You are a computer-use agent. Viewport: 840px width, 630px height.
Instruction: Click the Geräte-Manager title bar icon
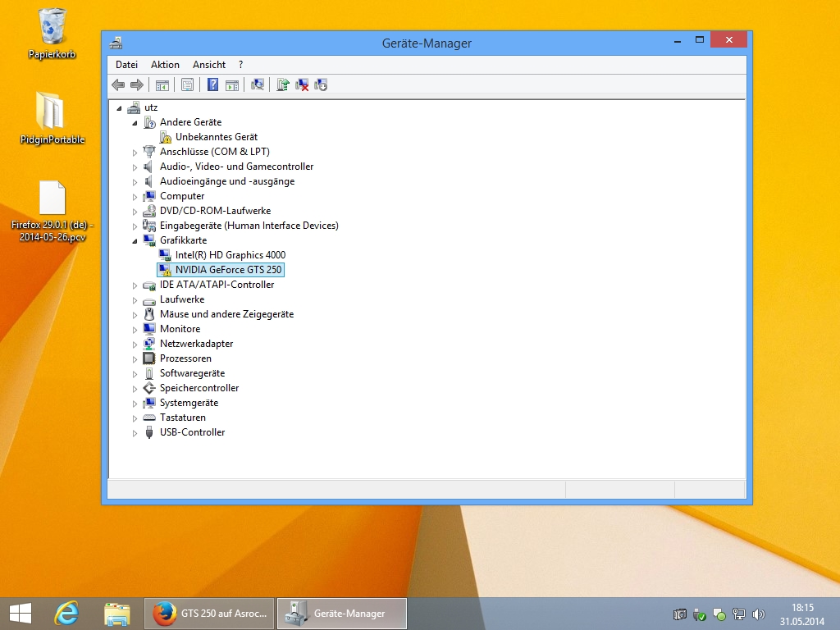[x=116, y=43]
